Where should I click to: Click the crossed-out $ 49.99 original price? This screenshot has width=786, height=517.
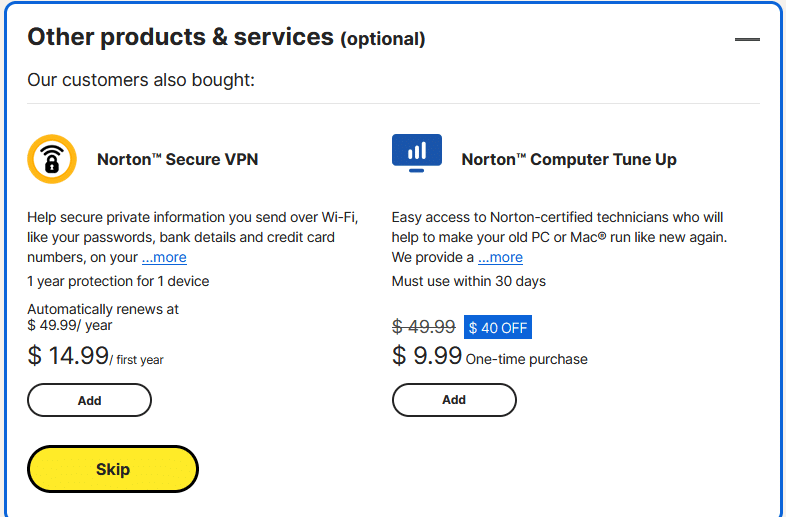[424, 327]
